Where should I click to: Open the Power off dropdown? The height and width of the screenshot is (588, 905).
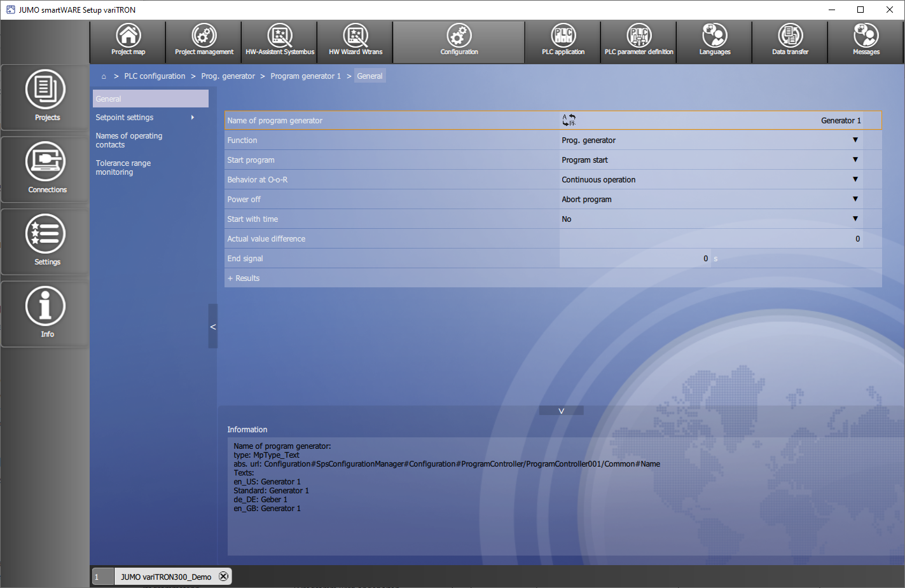(x=855, y=199)
